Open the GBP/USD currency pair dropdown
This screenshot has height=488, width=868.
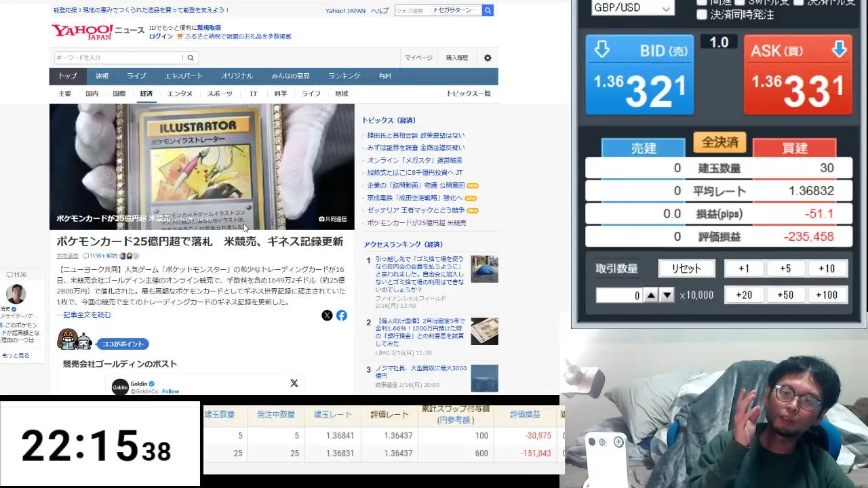[x=632, y=7]
